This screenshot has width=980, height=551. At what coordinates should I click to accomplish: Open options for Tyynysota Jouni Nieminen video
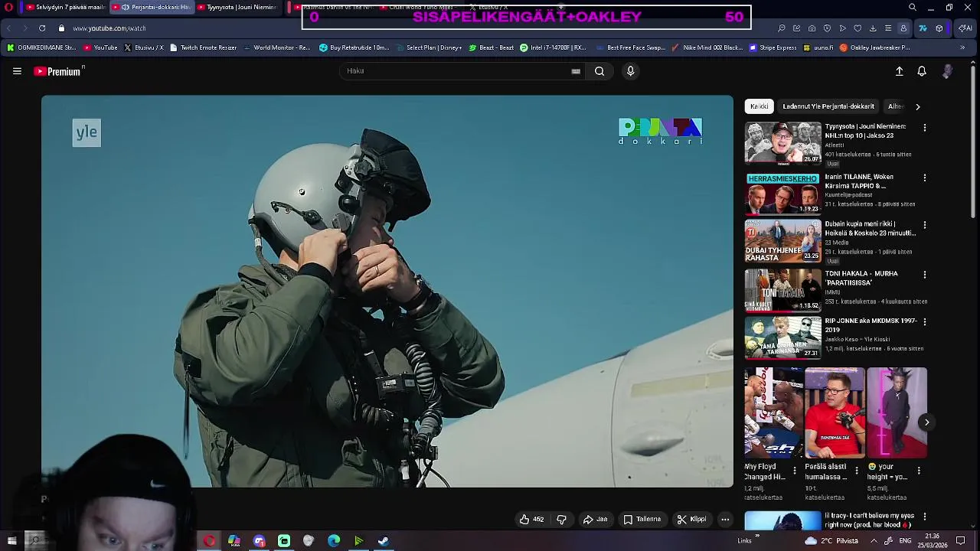pos(925,128)
